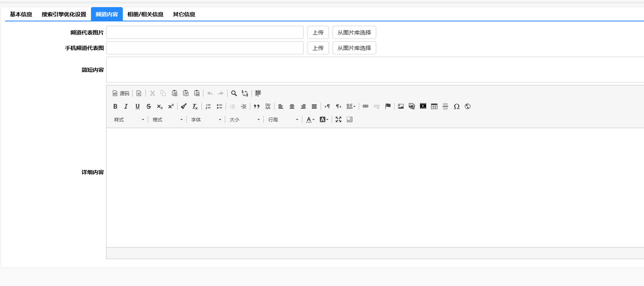Insert special character Omega symbol

tap(456, 106)
